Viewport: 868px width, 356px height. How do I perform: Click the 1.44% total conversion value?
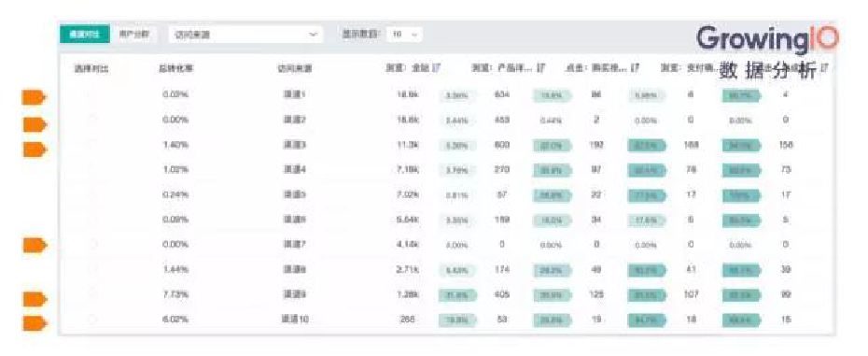(x=175, y=269)
